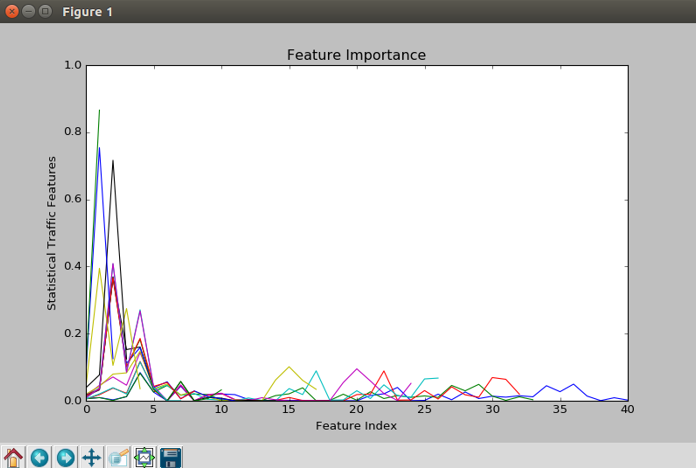Minimize the Figure 1 window
Viewport: 696px width, 468px height.
28,11
